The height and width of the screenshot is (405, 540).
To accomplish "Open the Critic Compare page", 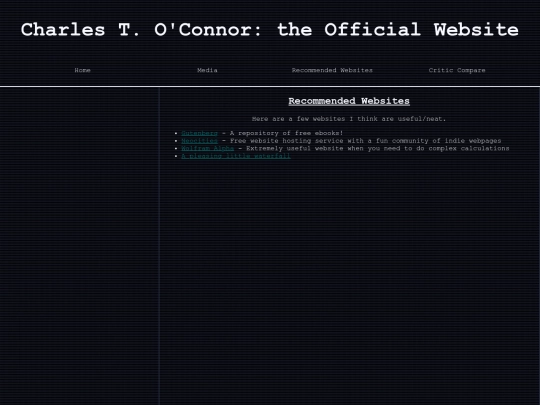I will click(457, 70).
